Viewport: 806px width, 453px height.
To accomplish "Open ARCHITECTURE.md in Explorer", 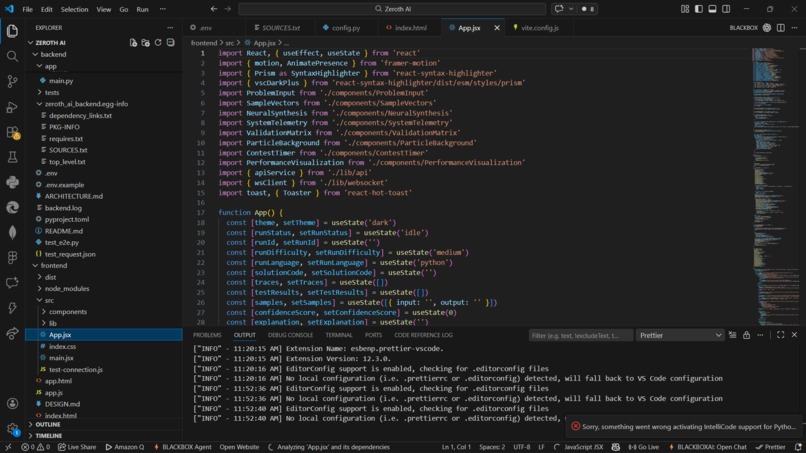I will [x=74, y=196].
